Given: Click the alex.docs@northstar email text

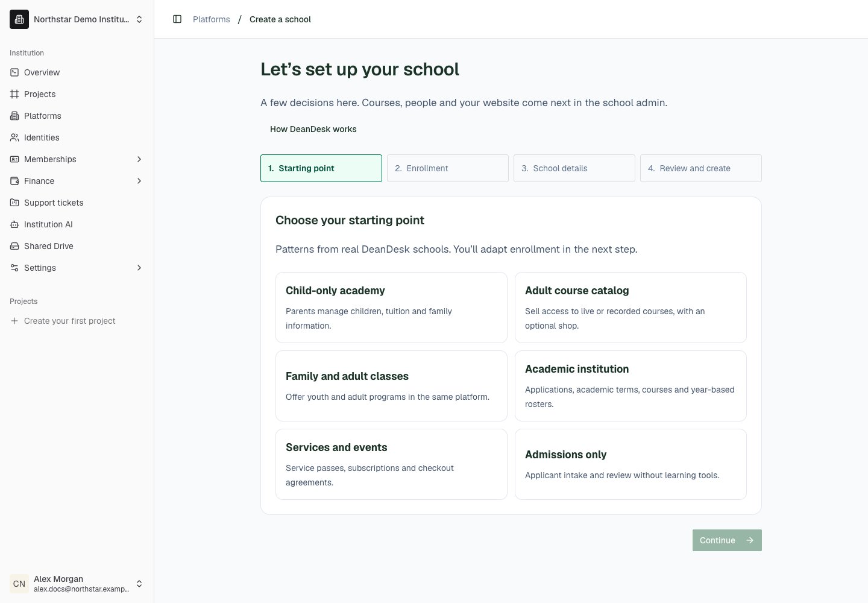Looking at the screenshot, I should tap(81, 589).
